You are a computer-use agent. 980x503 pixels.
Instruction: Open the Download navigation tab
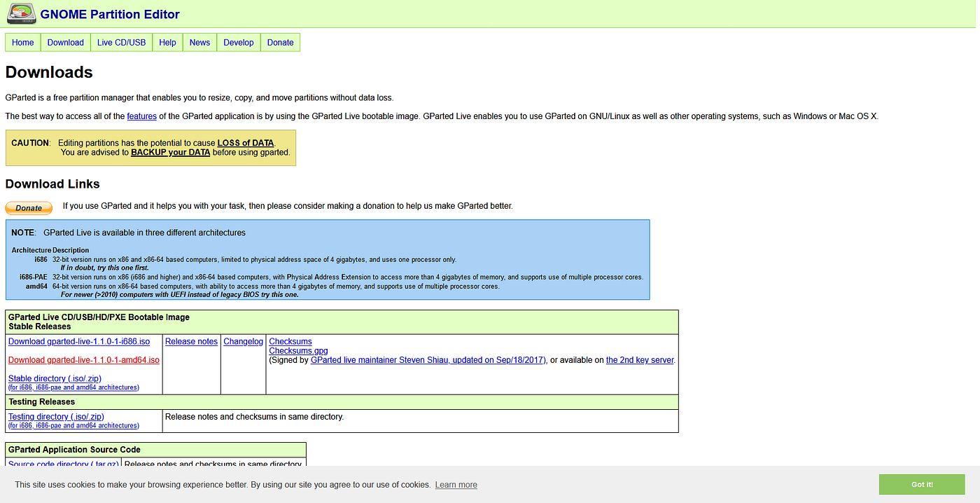66,43
